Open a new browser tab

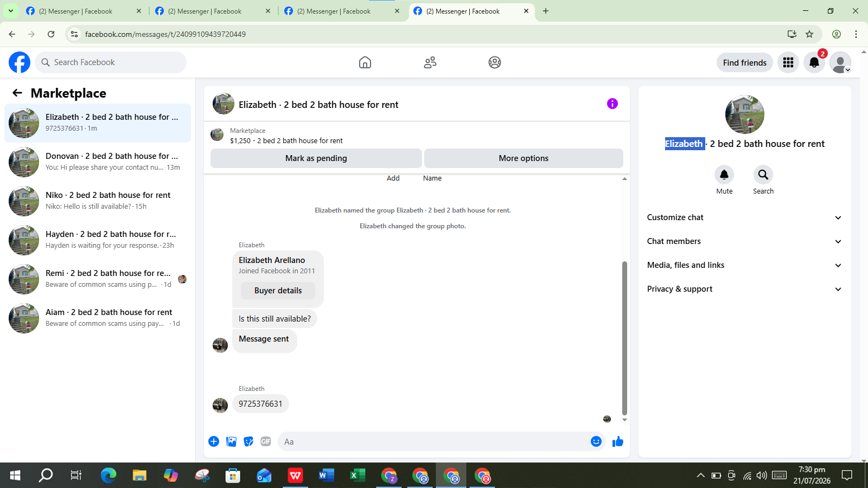[546, 11]
